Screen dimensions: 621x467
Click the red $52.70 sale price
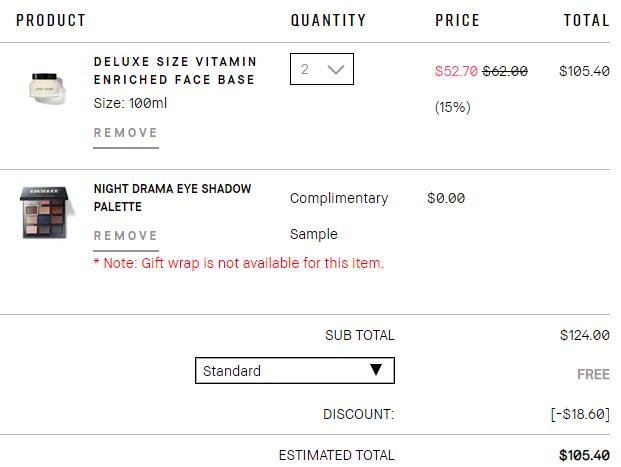456,71
